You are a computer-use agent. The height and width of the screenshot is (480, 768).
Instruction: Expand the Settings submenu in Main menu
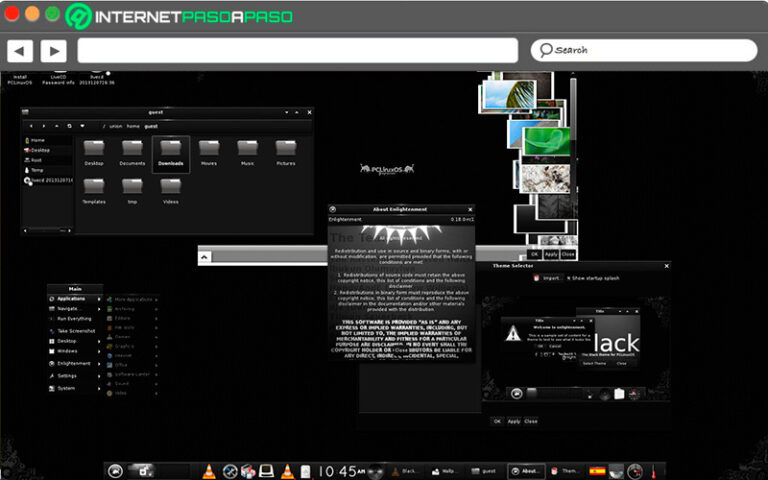tap(70, 376)
